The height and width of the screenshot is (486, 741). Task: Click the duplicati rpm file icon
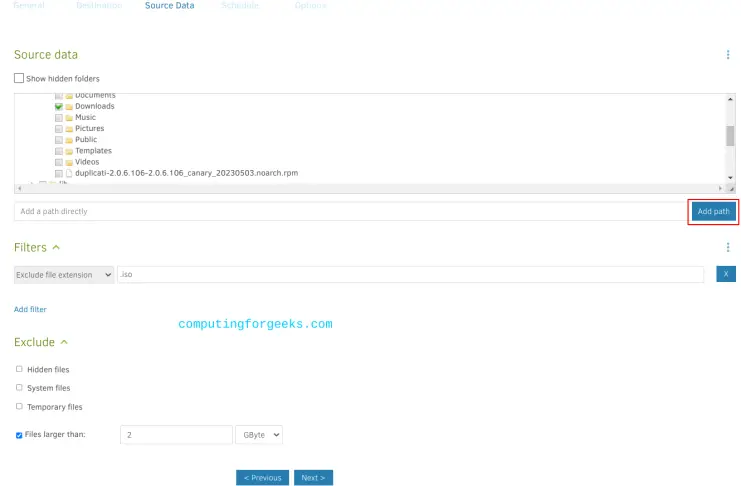point(69,173)
